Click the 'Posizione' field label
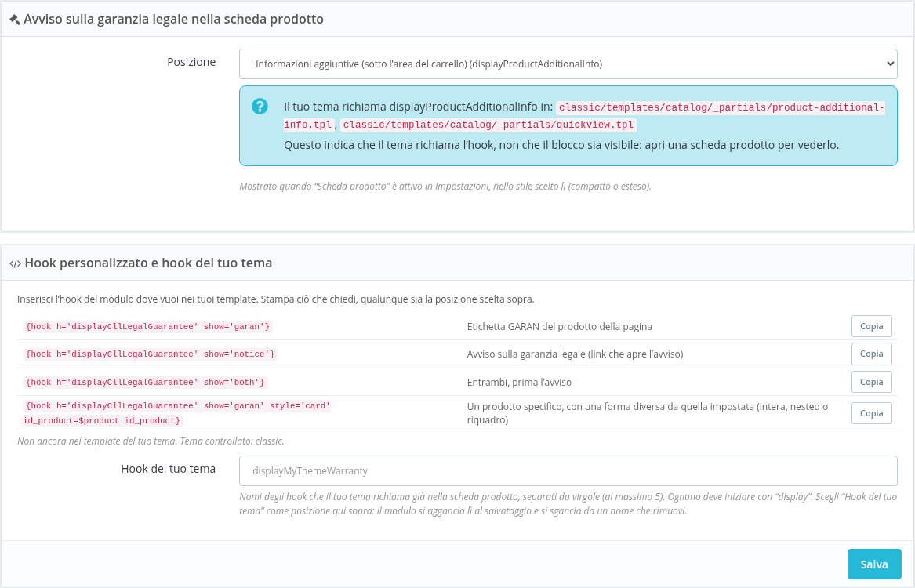915x588 pixels. click(x=191, y=62)
